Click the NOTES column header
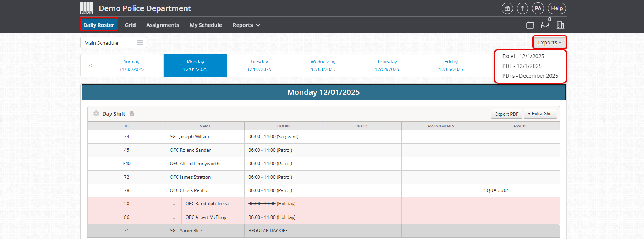This screenshot has width=644, height=239. (362, 126)
